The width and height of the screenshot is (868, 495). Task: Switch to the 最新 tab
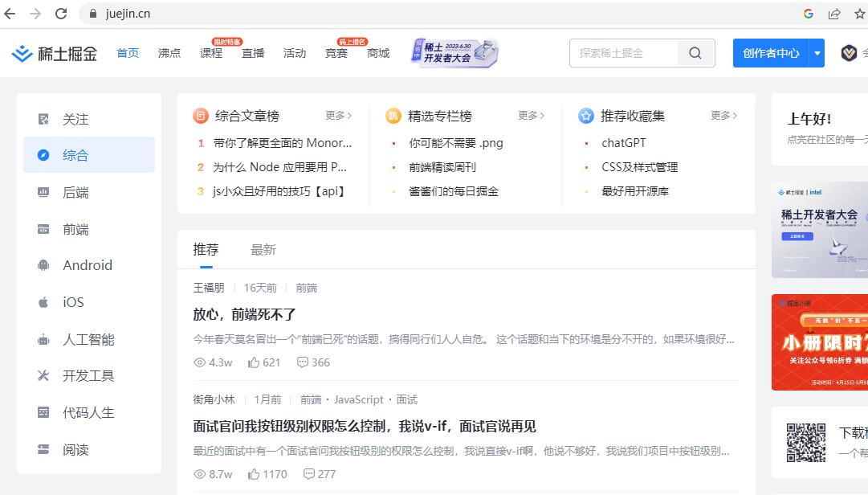click(x=264, y=250)
